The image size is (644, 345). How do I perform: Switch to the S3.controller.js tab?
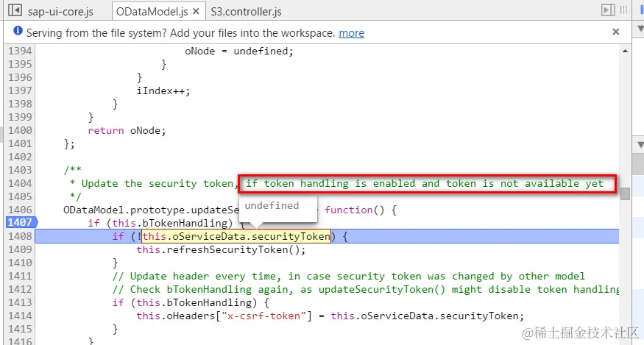(x=246, y=12)
